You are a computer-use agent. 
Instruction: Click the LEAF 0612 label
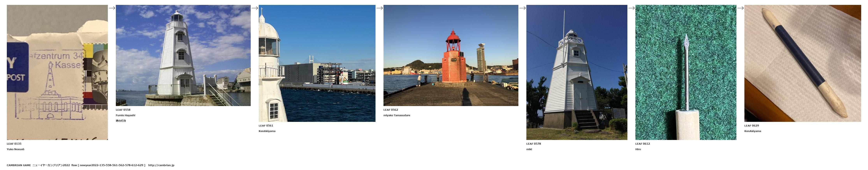click(642, 144)
